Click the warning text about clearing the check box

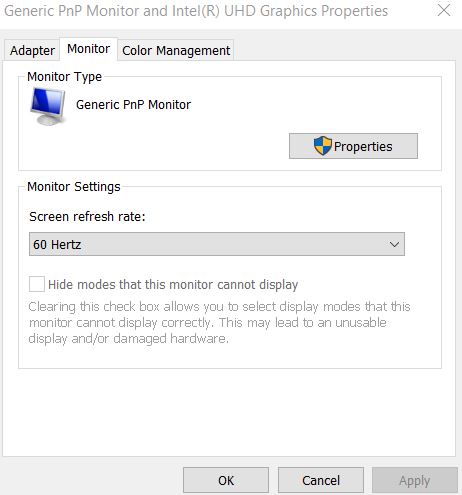pos(219,323)
